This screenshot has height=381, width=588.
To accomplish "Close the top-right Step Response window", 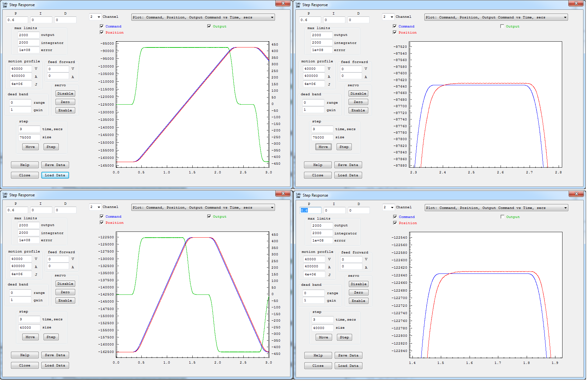I will click(x=576, y=4).
